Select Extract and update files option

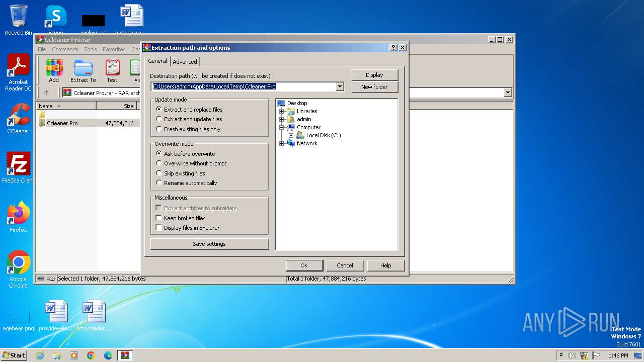pyautogui.click(x=189, y=119)
